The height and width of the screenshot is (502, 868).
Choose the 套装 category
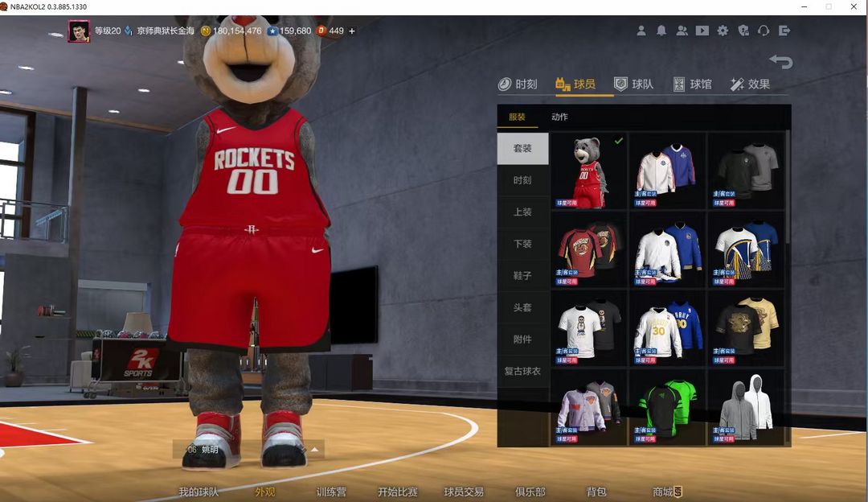pyautogui.click(x=522, y=149)
